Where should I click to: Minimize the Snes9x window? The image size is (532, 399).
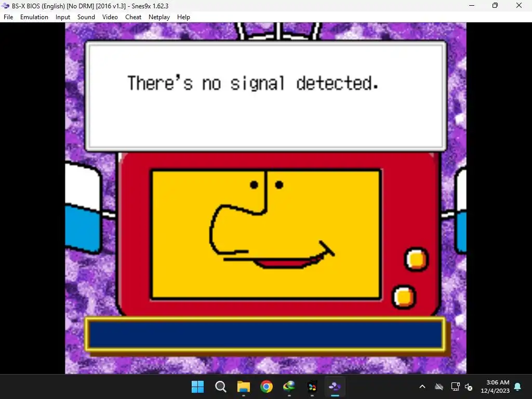tap(472, 5)
